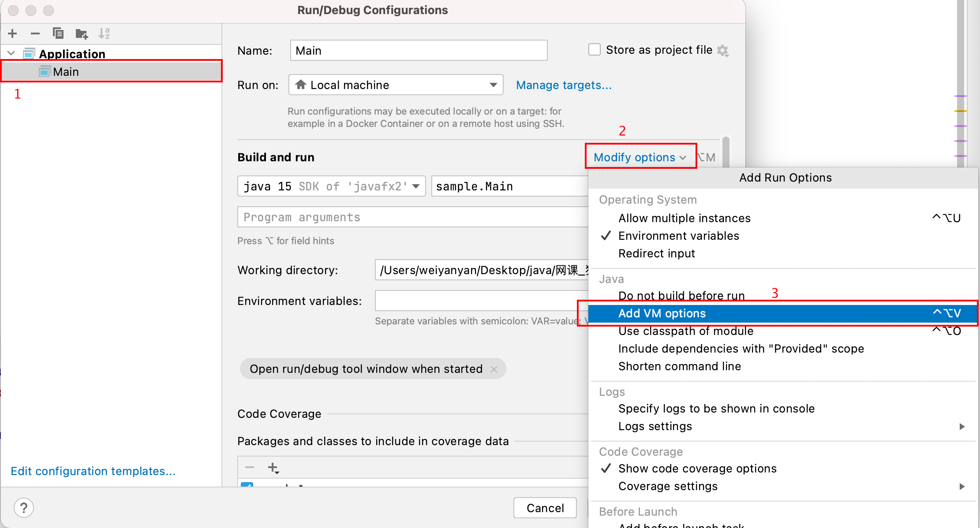980x528 pixels.
Task: Select Add VM options menu entry
Action: (662, 313)
